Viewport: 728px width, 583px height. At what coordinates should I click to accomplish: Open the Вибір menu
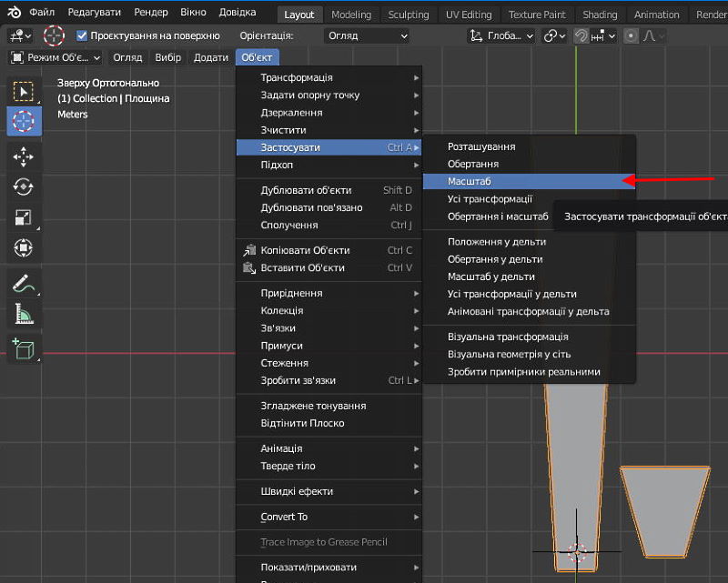click(168, 57)
